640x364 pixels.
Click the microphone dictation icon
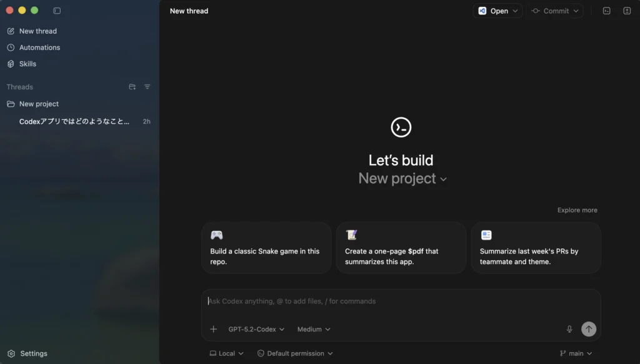(569, 329)
